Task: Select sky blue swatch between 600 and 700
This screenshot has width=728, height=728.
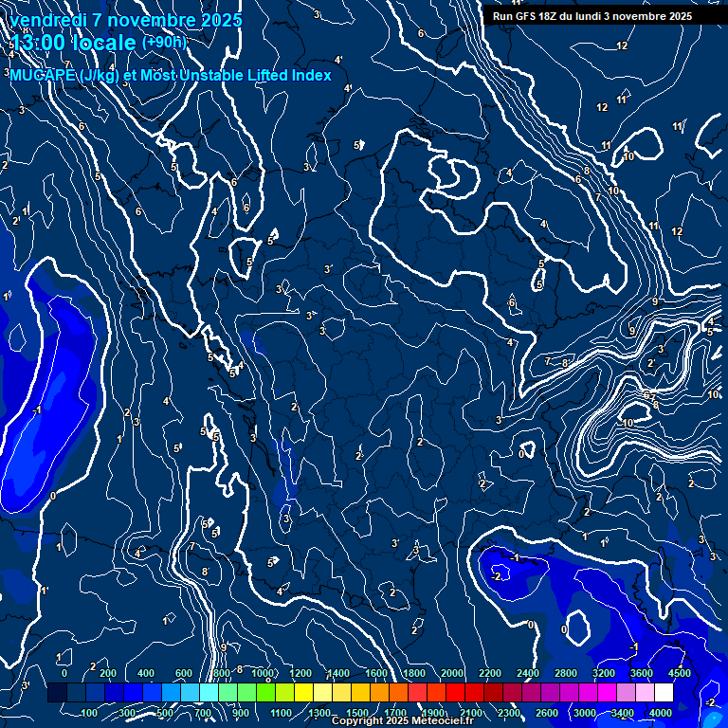Action: [x=190, y=692]
